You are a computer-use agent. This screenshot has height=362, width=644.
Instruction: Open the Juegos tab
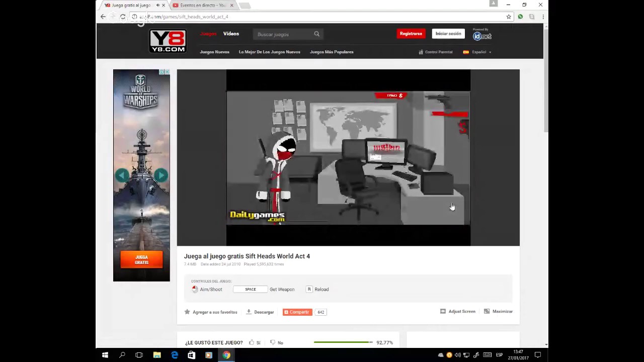208,34
